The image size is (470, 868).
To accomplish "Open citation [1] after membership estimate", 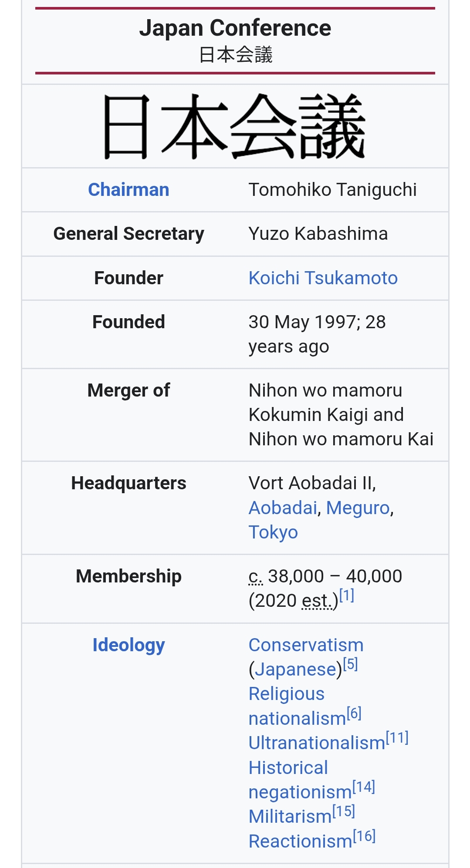I will tap(347, 595).
